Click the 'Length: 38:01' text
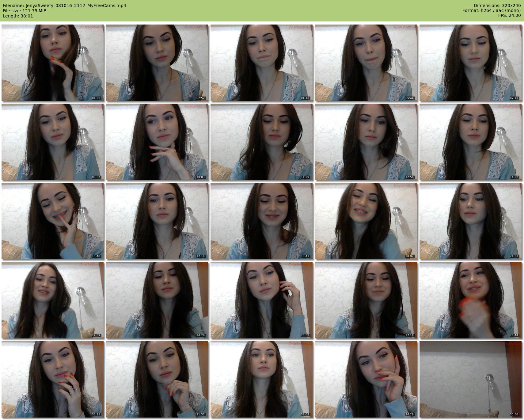The image size is (524, 420). 18,16
